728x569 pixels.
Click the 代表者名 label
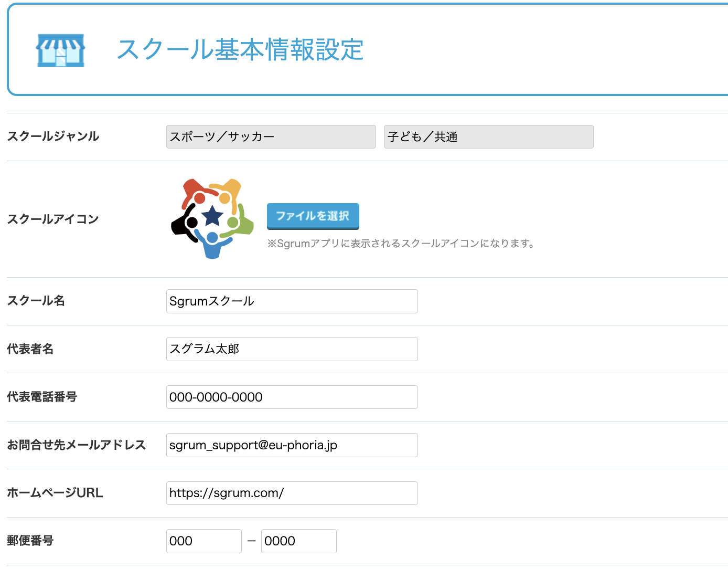click(x=30, y=349)
